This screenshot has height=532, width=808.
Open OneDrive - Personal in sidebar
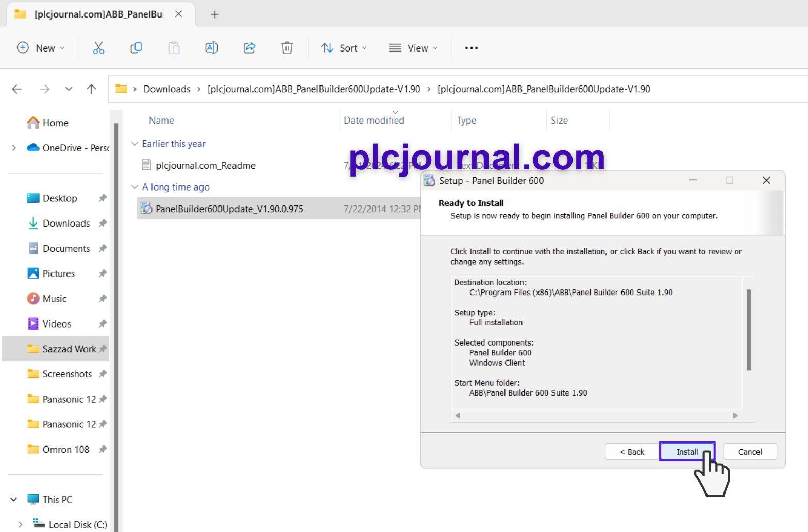(76, 148)
